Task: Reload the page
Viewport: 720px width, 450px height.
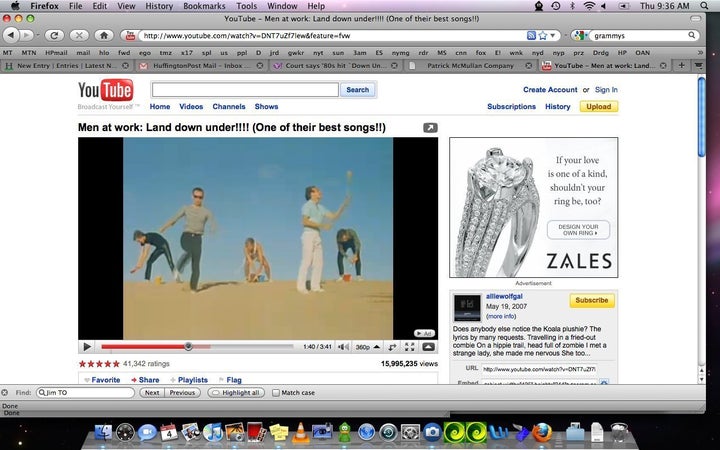Action: tap(54, 35)
